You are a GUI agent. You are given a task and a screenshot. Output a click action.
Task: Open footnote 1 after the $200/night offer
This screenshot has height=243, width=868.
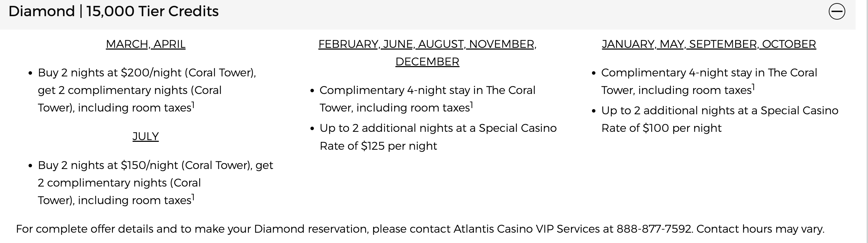[x=193, y=105]
